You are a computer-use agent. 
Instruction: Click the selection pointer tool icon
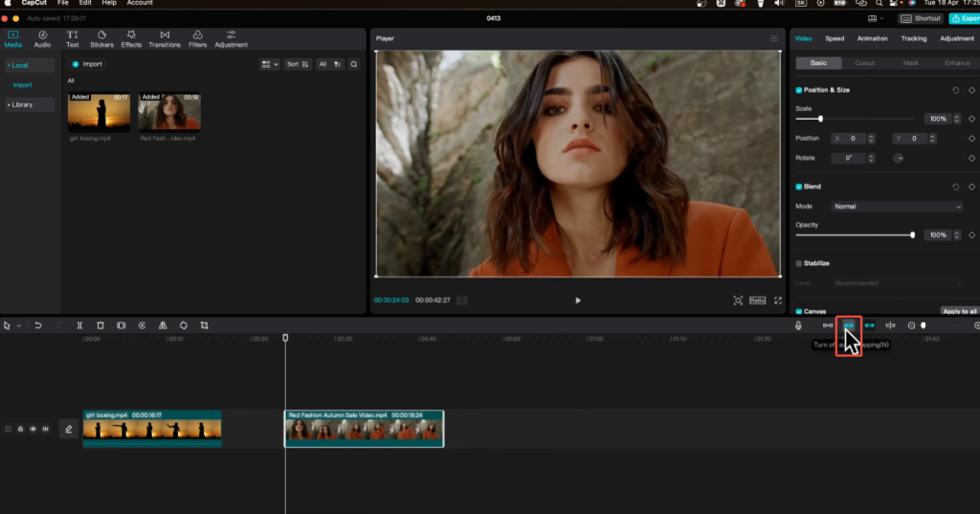(x=7, y=325)
